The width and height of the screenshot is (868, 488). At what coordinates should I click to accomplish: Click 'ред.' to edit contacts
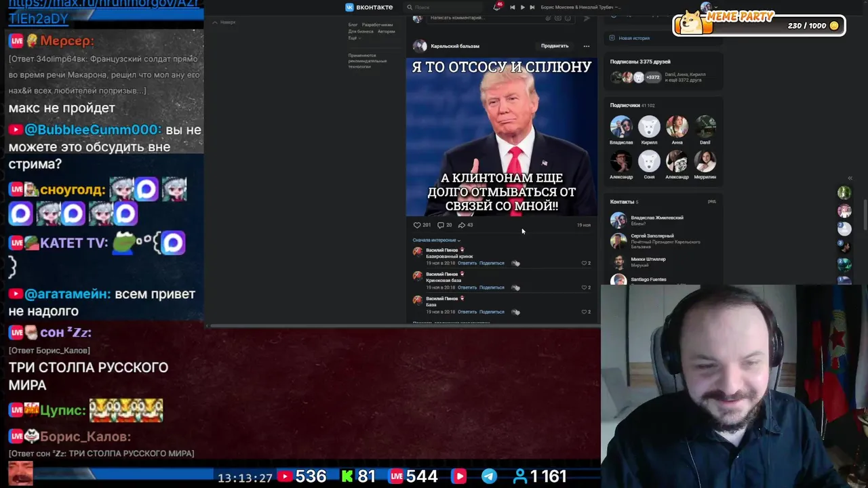tap(712, 201)
